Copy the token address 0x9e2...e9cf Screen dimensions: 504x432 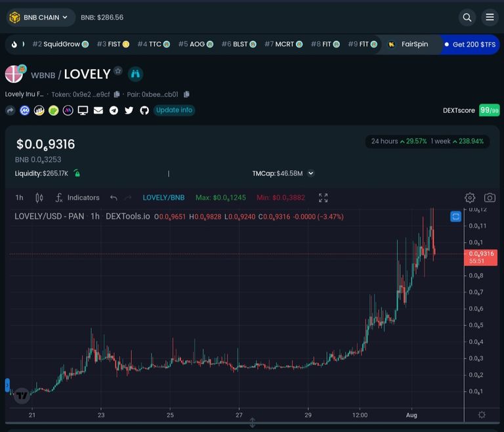pyautogui.click(x=117, y=95)
